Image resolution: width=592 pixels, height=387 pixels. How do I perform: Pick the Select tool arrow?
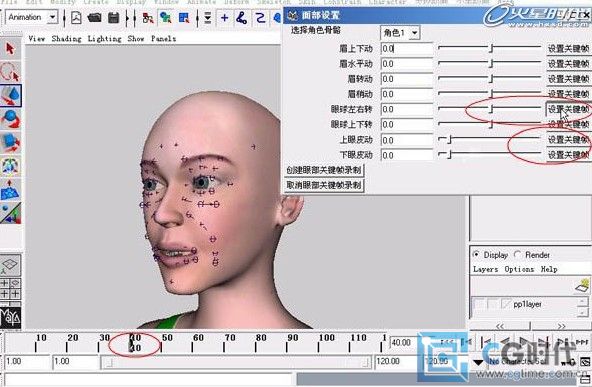(x=10, y=49)
